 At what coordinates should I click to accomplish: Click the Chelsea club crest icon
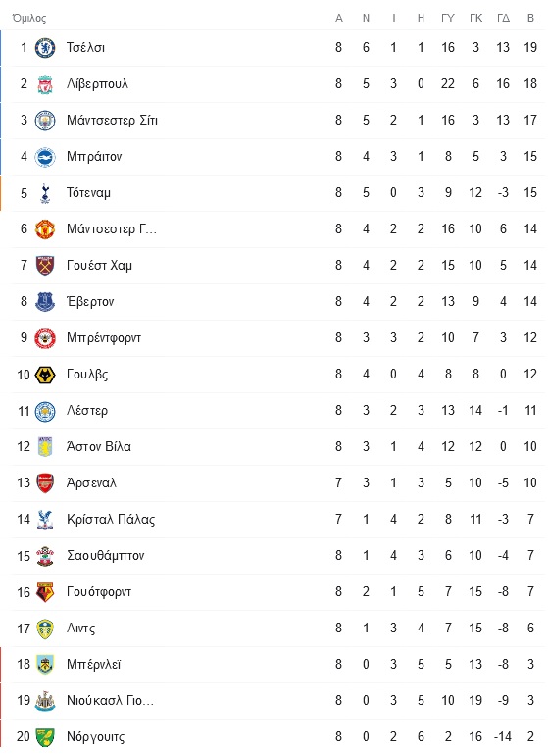coord(45,48)
